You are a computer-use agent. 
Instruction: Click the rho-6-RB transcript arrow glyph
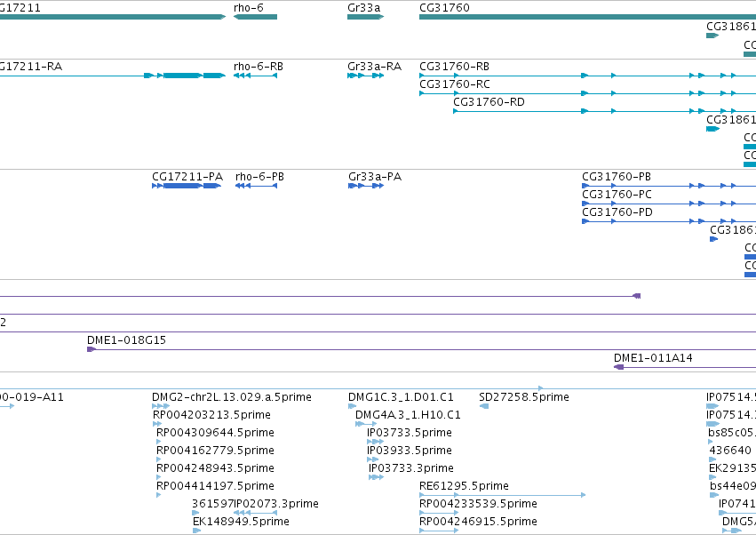pyautogui.click(x=255, y=76)
